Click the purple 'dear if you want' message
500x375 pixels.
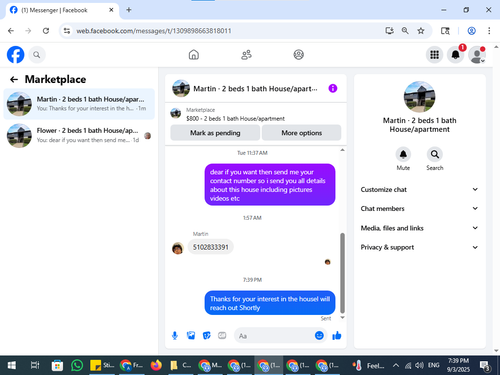[270, 185]
